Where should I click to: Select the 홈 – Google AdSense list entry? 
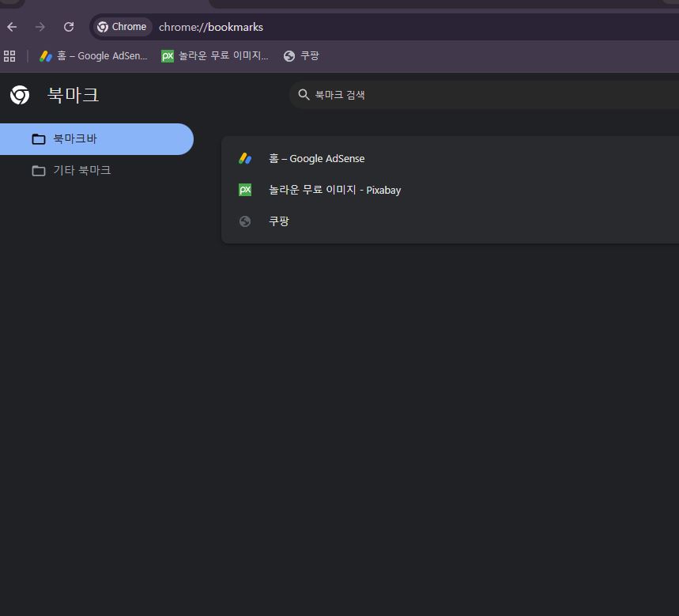451,159
